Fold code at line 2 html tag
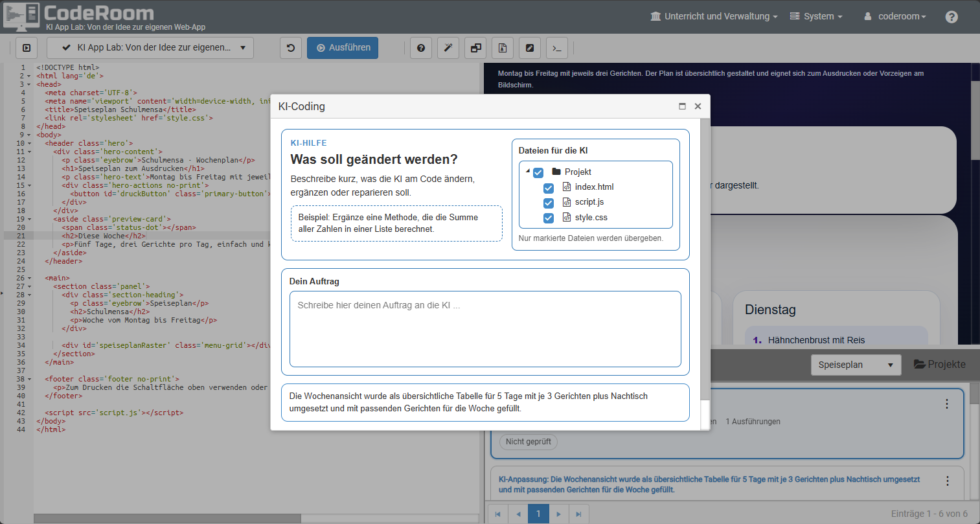980x524 pixels. [x=30, y=76]
